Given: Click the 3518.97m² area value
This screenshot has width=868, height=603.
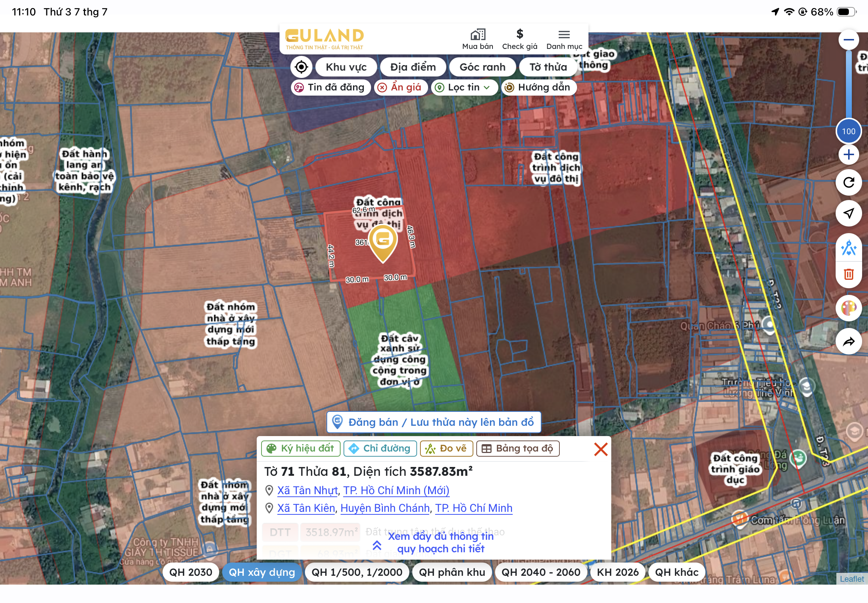Looking at the screenshot, I should pyautogui.click(x=331, y=532).
